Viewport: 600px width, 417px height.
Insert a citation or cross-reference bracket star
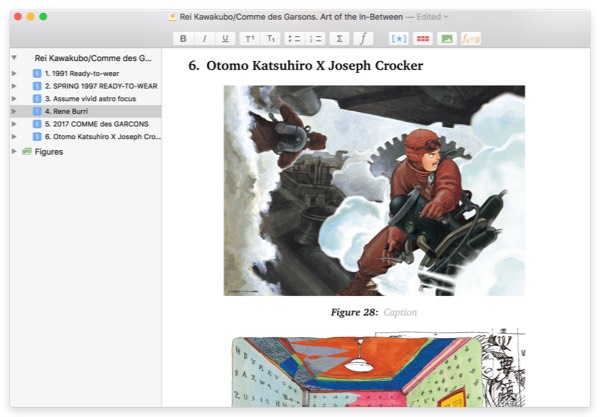398,39
